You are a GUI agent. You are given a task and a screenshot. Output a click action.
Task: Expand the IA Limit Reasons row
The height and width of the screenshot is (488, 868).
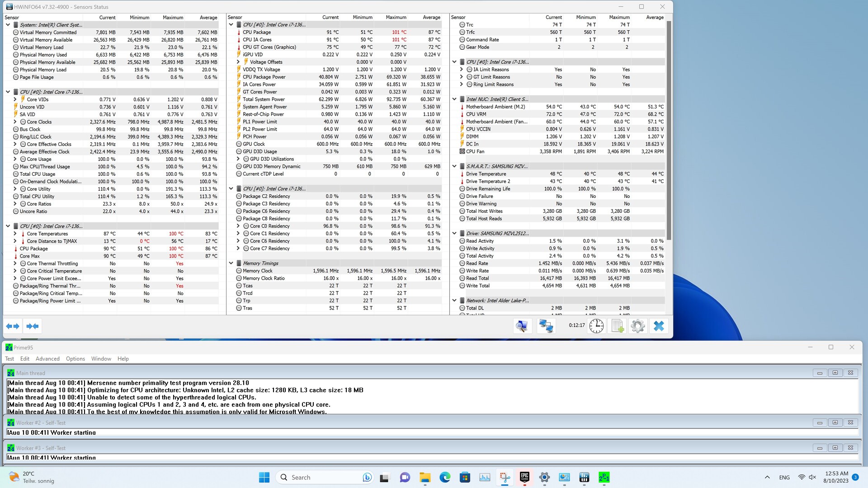(x=462, y=70)
